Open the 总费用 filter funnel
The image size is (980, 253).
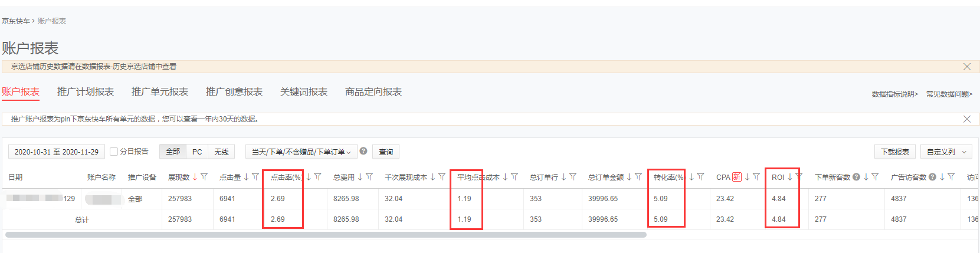click(x=369, y=177)
